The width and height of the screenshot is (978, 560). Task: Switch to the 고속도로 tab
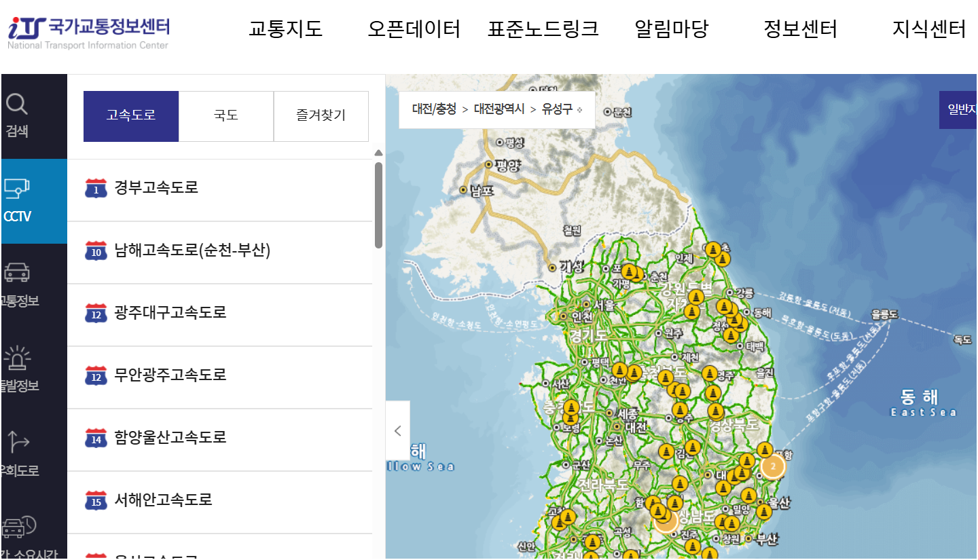131,116
